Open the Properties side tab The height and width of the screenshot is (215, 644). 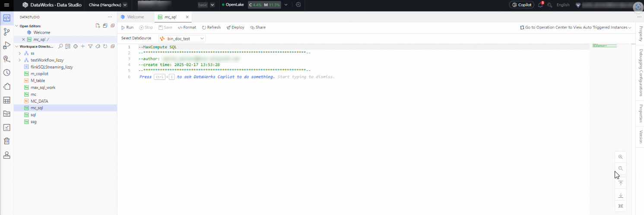point(640,114)
